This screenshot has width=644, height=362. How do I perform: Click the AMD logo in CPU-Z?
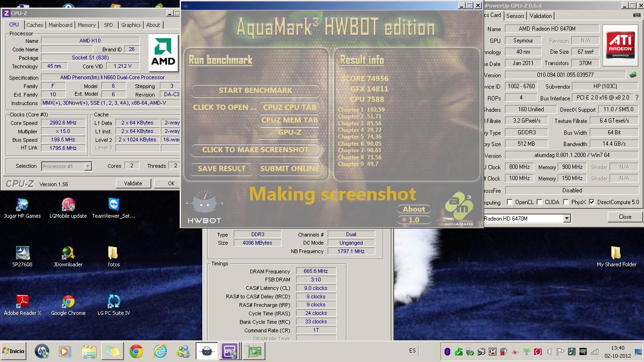[164, 53]
